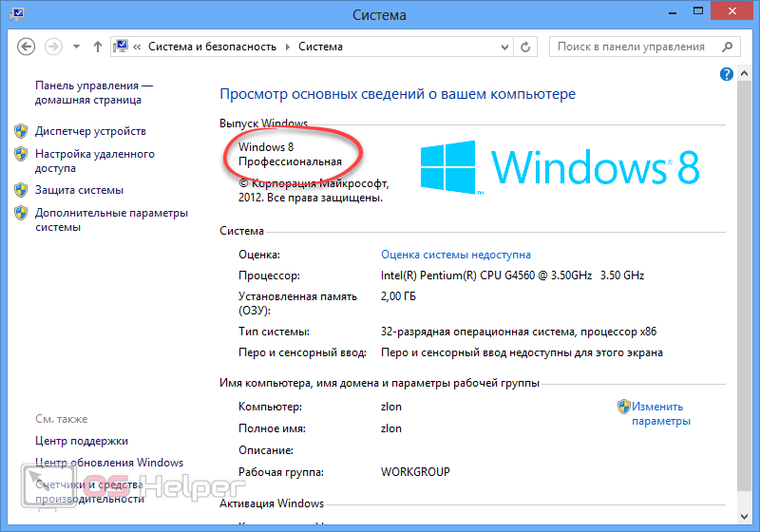This screenshot has height=532, width=760.
Task: Click the Forward navigation arrow
Action: pyautogui.click(x=53, y=47)
